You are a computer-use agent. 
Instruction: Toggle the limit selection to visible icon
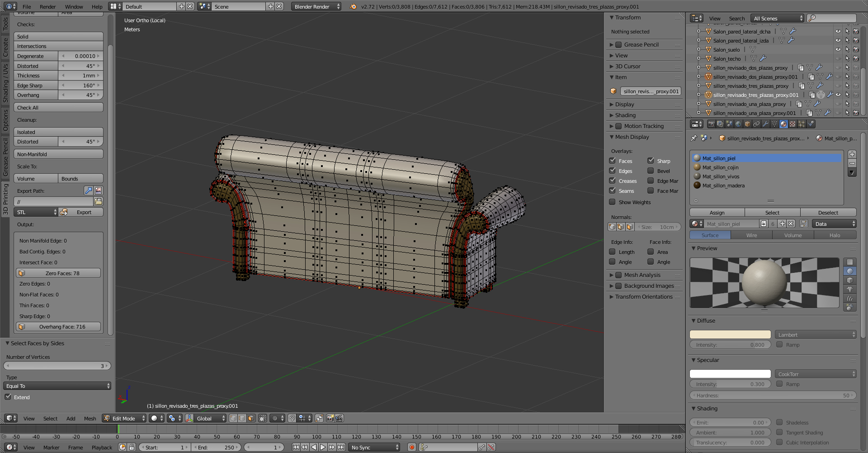[x=263, y=419]
